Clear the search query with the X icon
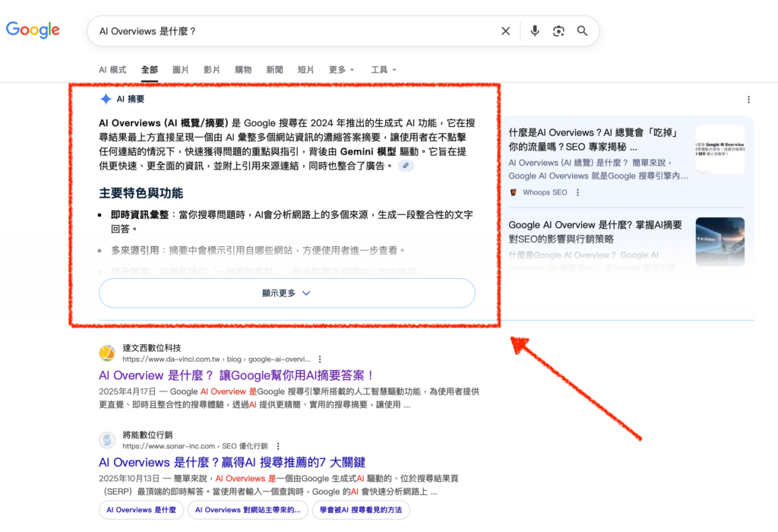 505,30
